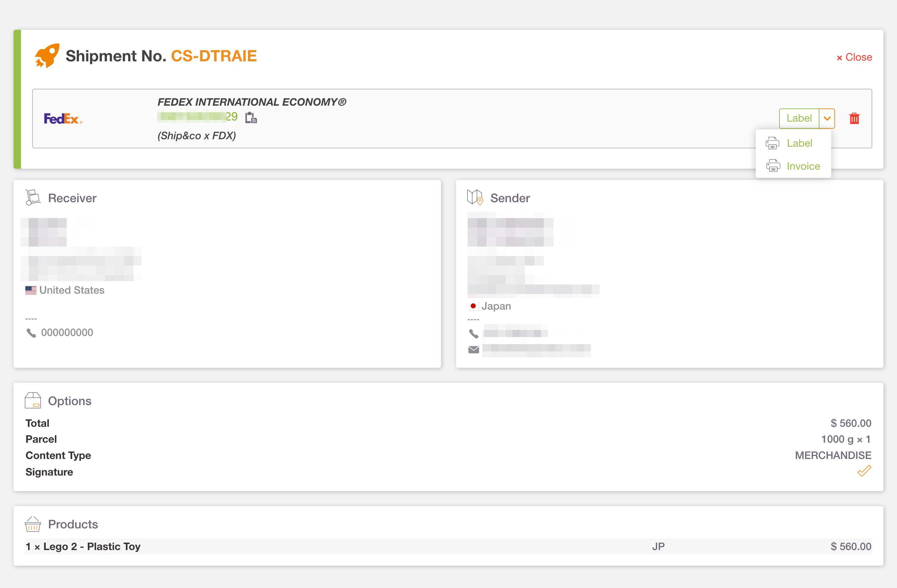Click the Sender map location icon
897x588 pixels.
(x=475, y=197)
